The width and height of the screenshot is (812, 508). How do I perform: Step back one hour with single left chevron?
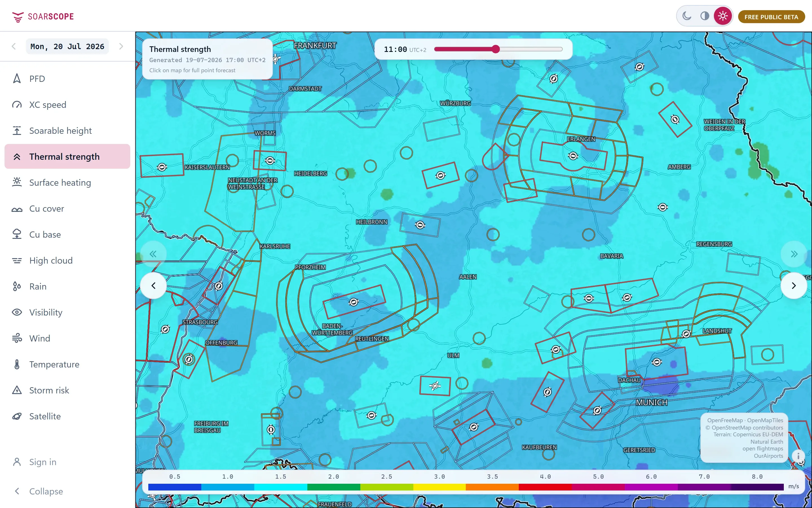click(153, 286)
